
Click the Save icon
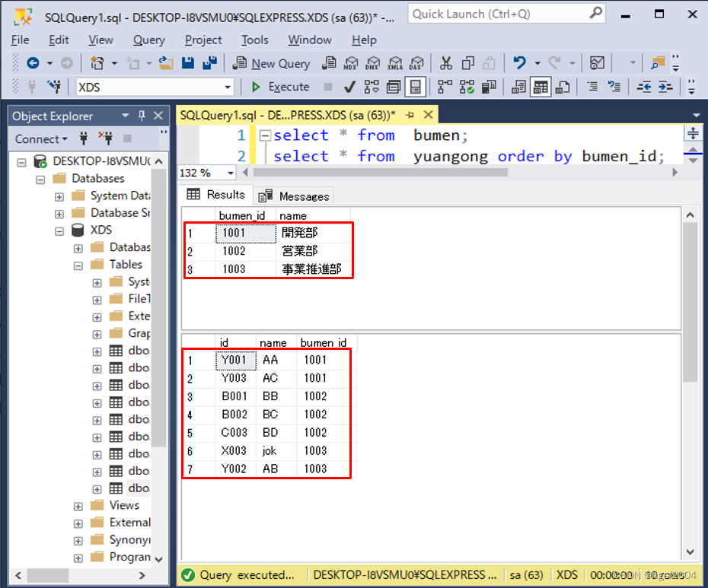tap(188, 62)
